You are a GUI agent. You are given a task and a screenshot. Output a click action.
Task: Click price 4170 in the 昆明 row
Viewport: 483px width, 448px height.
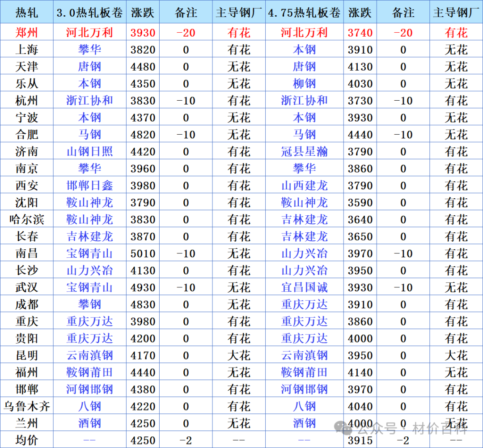pos(143,355)
